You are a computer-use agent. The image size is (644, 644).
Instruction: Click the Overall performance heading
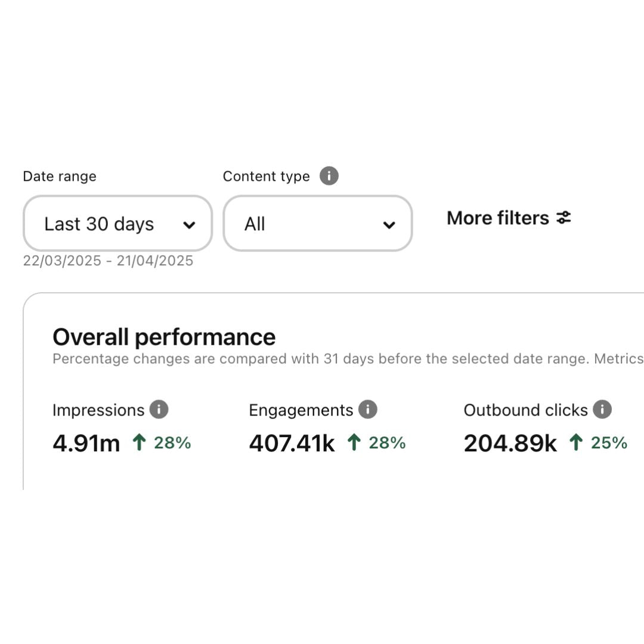(x=164, y=337)
